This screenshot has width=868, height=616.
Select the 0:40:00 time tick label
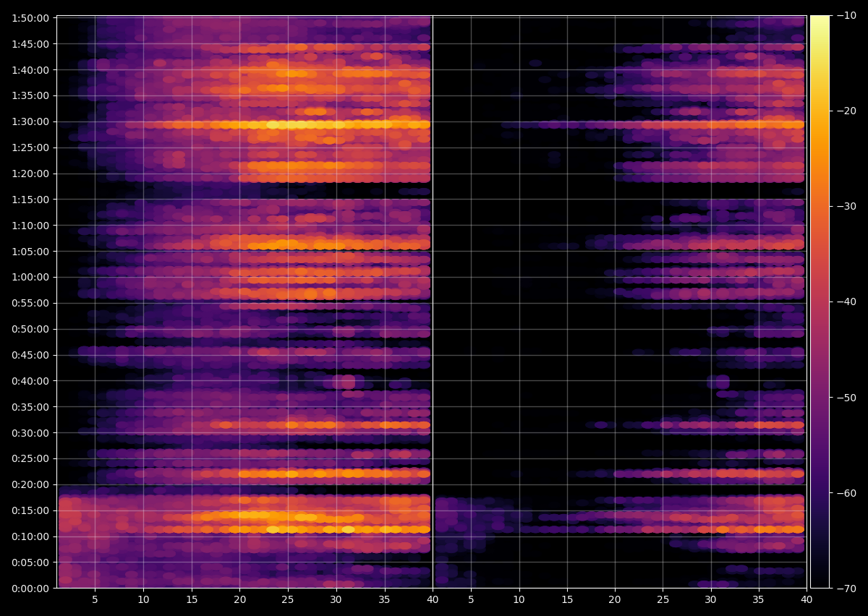pos(31,380)
